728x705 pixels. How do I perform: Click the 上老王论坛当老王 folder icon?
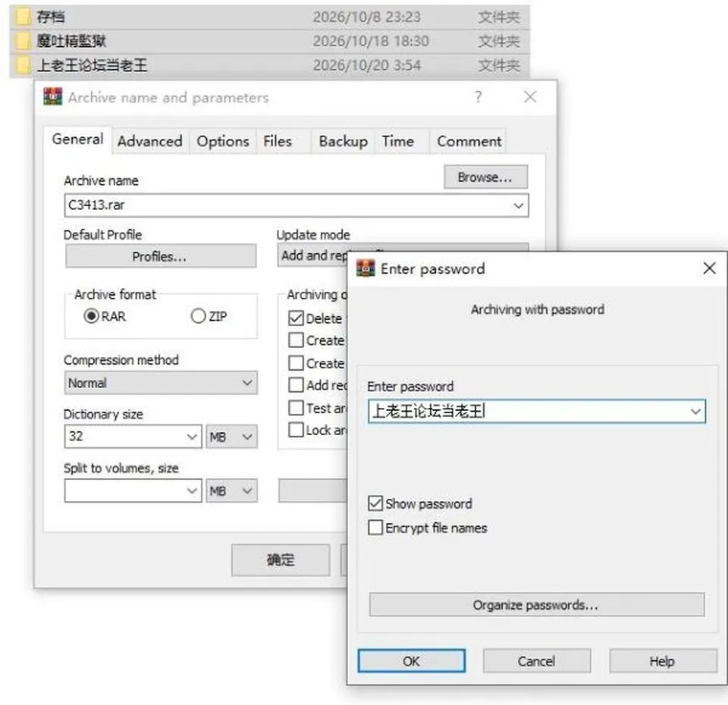[x=23, y=65]
